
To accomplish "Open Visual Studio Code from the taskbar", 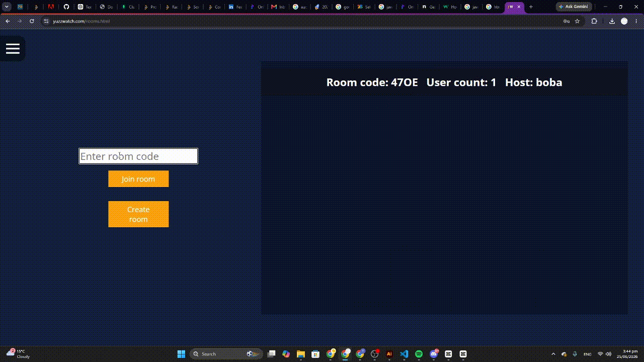I will [x=404, y=354].
